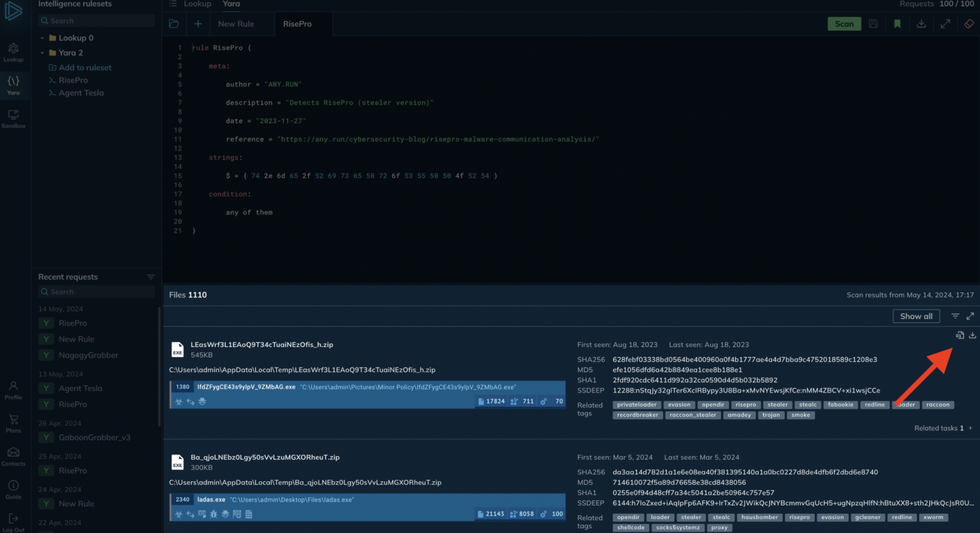Open the folder icon next to the New Rule tab

click(174, 23)
